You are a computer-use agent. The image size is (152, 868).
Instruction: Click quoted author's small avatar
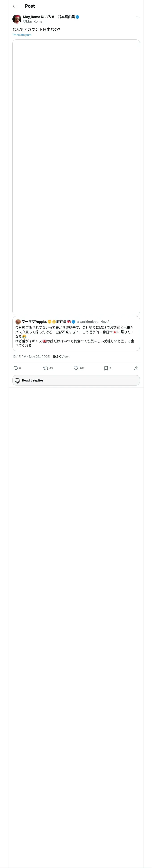coord(18,322)
